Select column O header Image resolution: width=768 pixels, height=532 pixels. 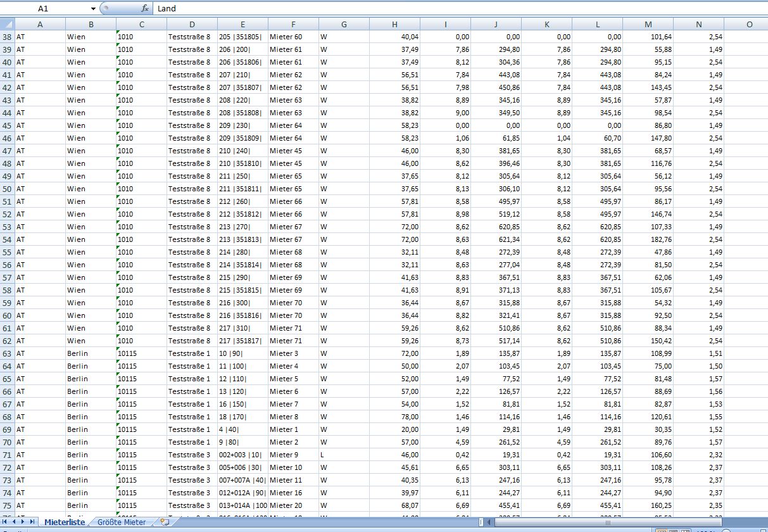click(x=746, y=25)
